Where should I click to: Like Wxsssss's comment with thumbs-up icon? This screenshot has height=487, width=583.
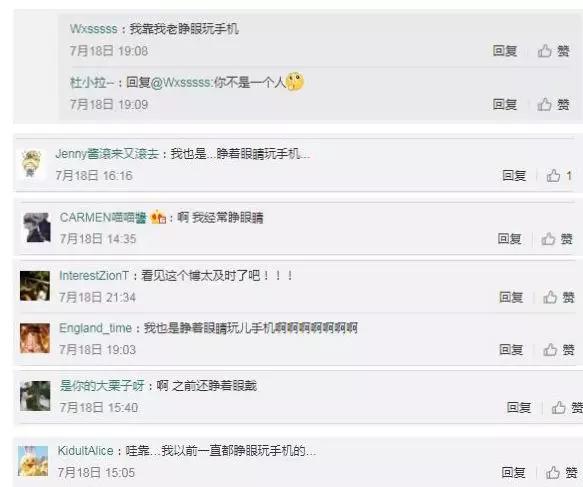click(545, 51)
